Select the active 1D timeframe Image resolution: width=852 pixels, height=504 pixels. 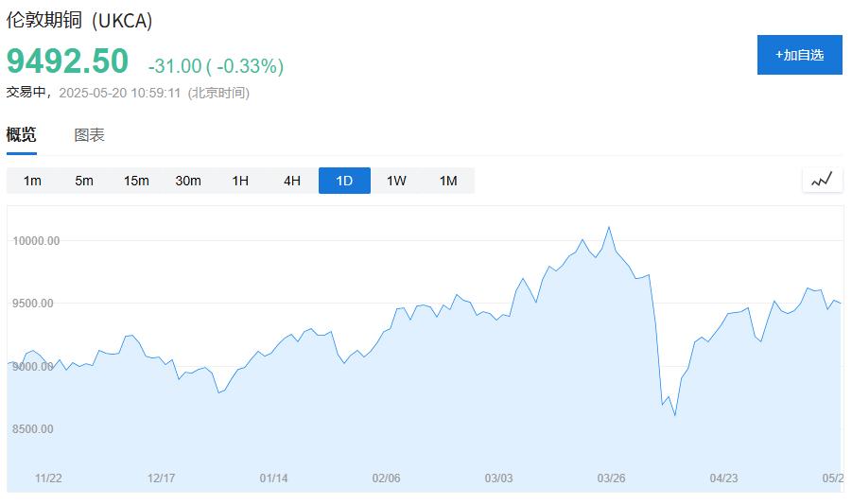tap(344, 181)
